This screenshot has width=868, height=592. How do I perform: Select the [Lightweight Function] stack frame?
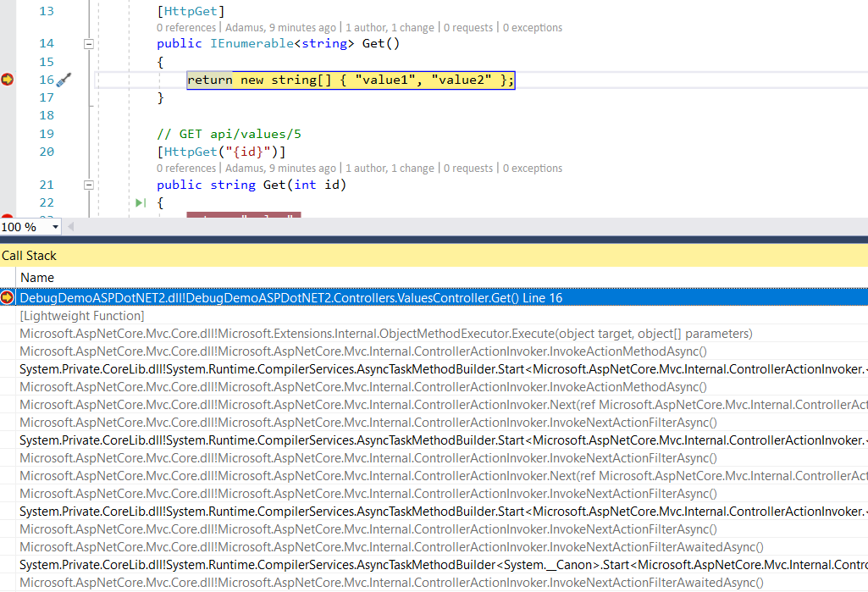click(82, 316)
